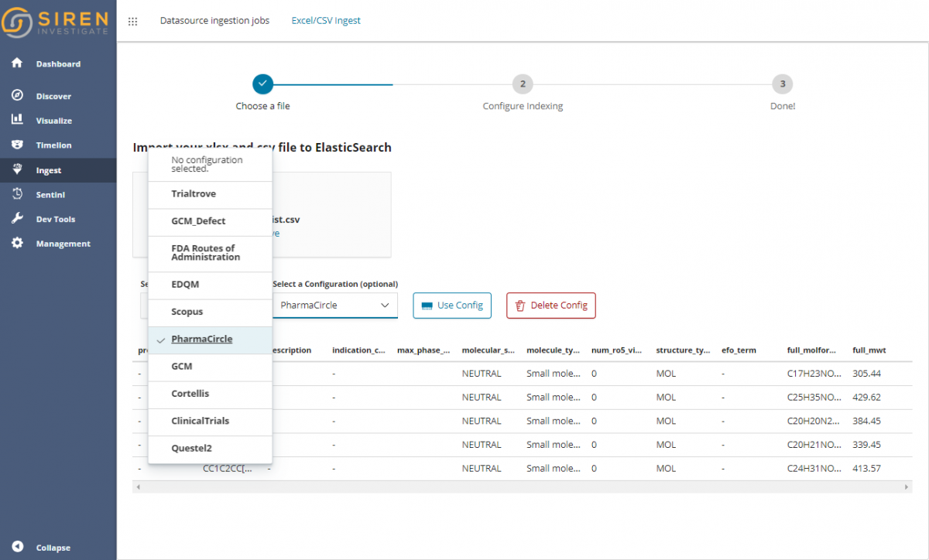Select Questel2 configuration
Screen dimensions: 929x560
(210, 449)
